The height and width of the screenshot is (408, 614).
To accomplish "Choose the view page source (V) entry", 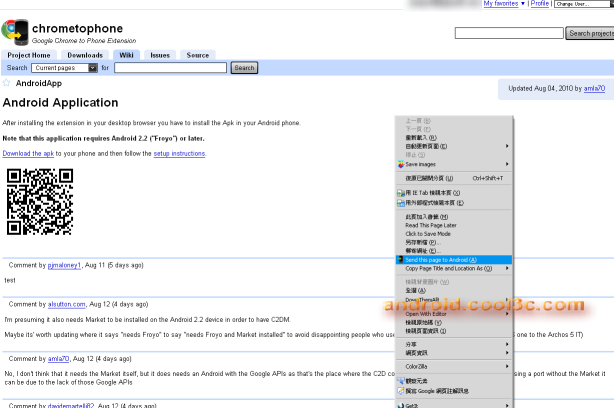I will tap(453, 322).
